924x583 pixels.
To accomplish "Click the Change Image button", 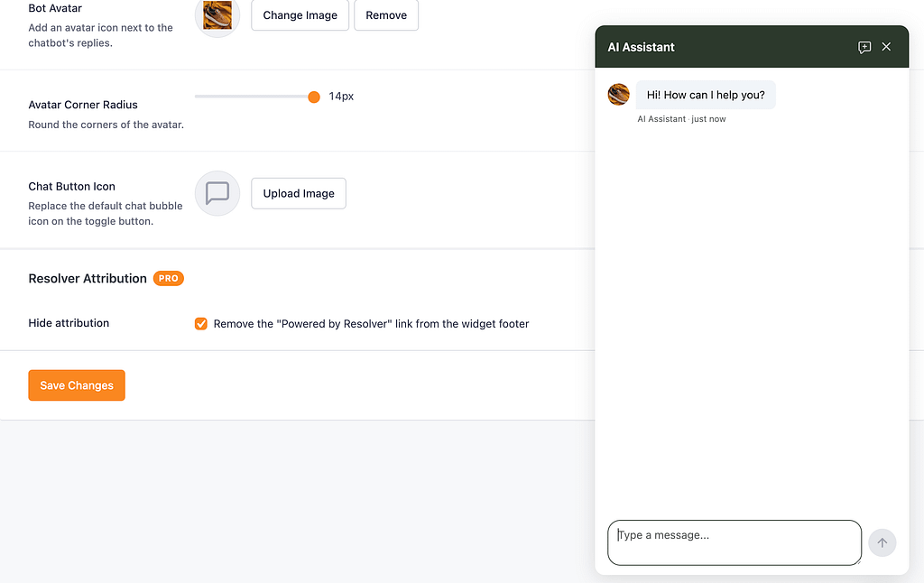I will click(300, 15).
